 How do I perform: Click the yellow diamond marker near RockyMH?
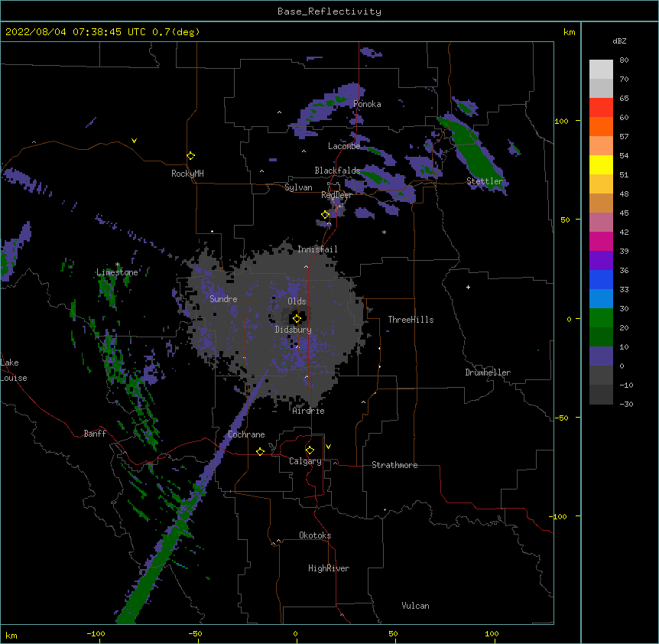(190, 156)
